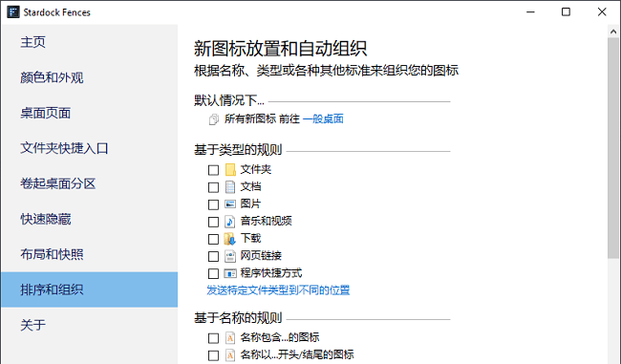Open the 桌面页面 section
This screenshot has width=621, height=364.
(x=90, y=113)
